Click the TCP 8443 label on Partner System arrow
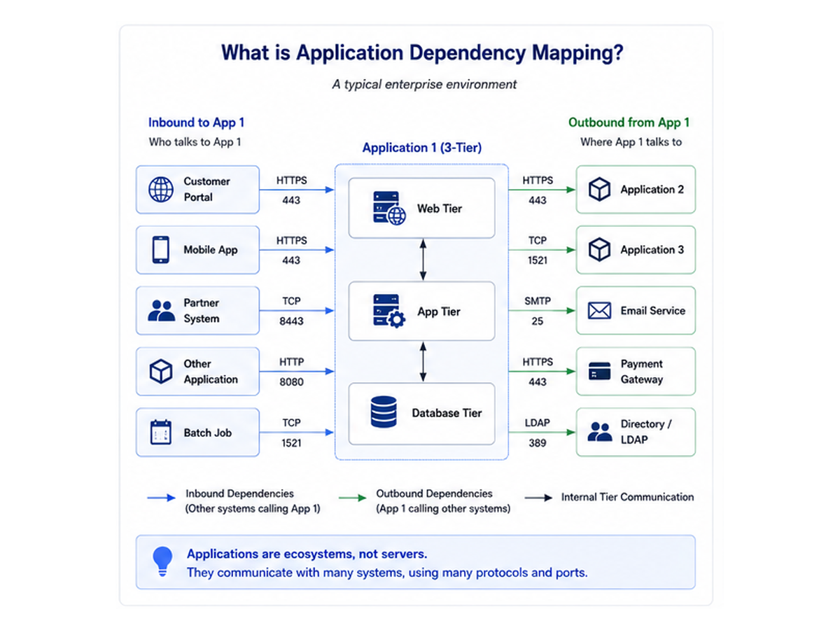 point(292,311)
